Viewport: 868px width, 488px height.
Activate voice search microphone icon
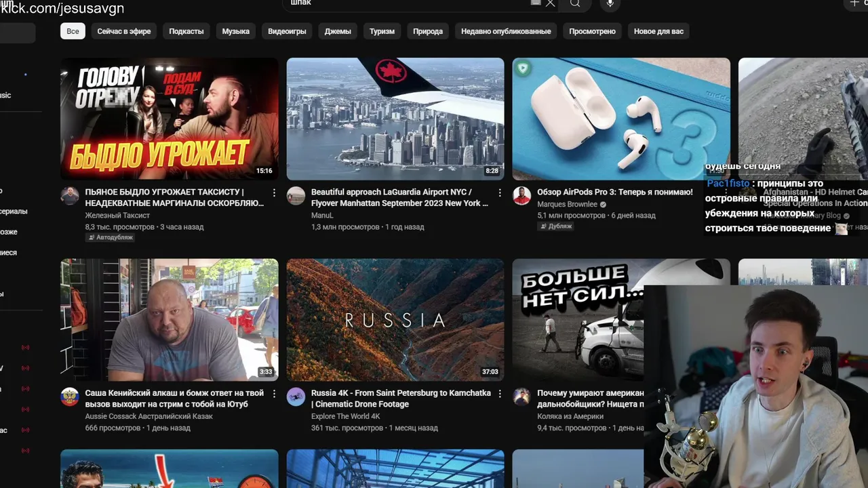(610, 3)
